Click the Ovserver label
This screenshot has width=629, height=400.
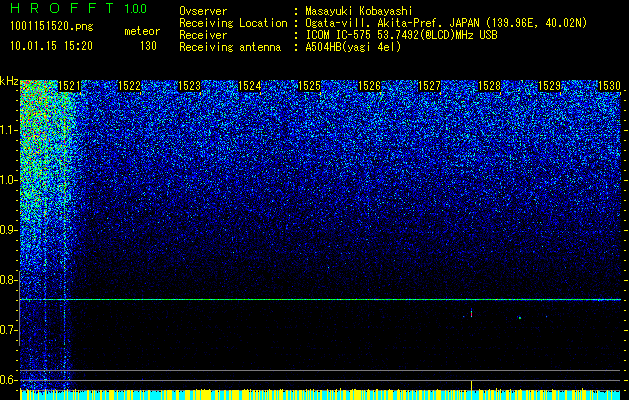[x=203, y=11]
